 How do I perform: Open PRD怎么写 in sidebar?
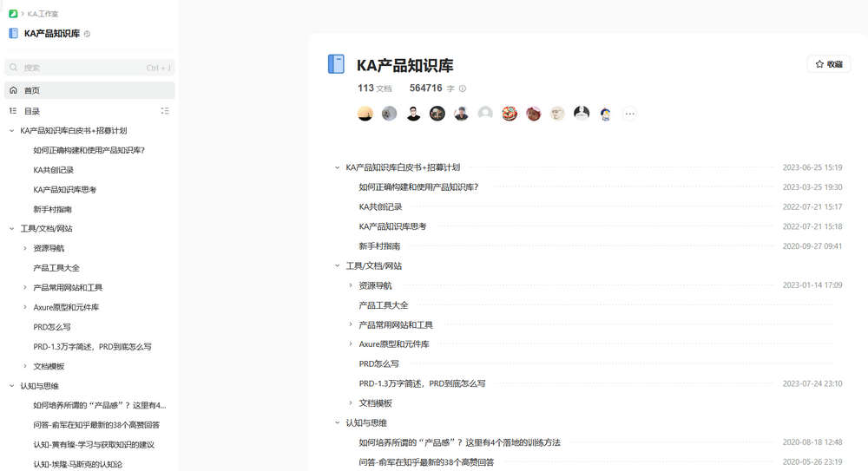(51, 326)
